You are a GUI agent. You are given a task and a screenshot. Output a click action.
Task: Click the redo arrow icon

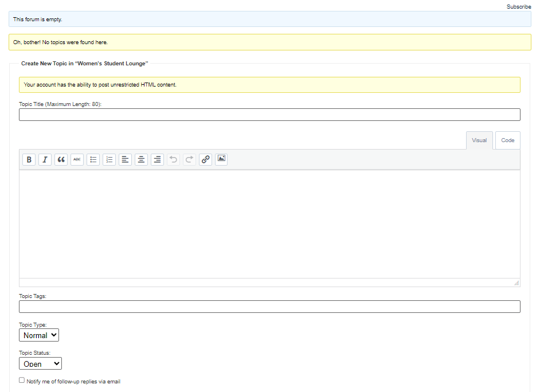(189, 159)
